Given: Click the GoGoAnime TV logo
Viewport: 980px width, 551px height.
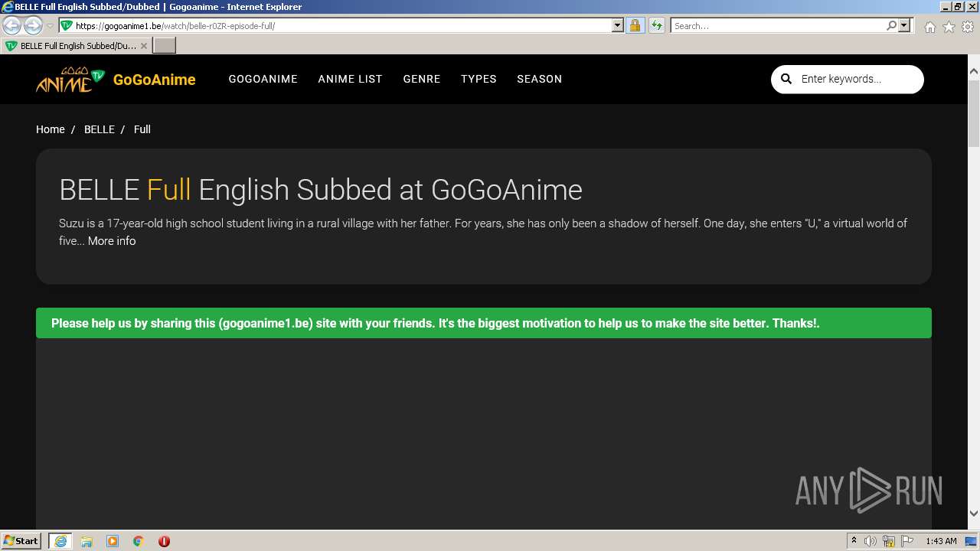Looking at the screenshot, I should [x=70, y=80].
